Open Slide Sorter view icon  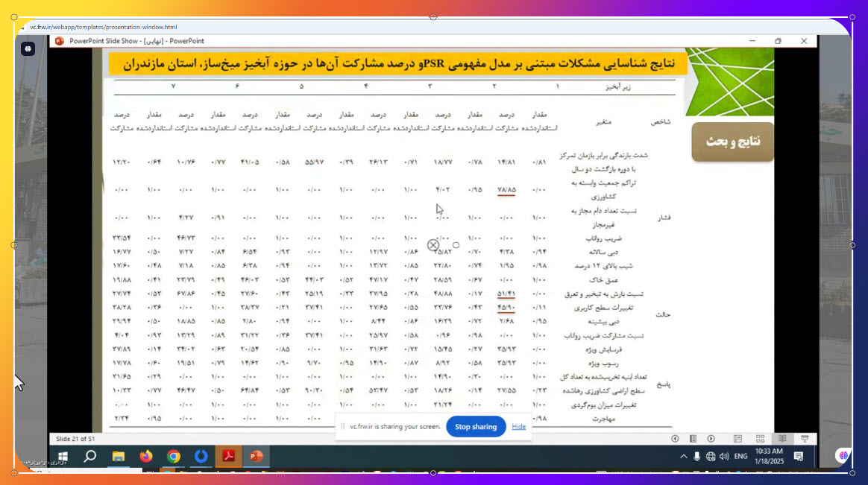click(x=760, y=439)
